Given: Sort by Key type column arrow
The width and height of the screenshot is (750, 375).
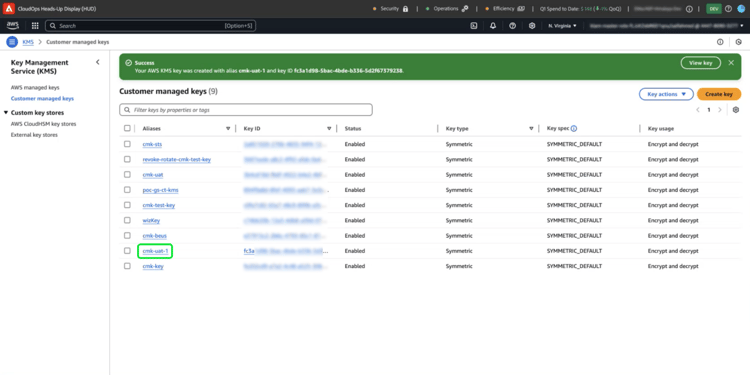Looking at the screenshot, I should [531, 129].
